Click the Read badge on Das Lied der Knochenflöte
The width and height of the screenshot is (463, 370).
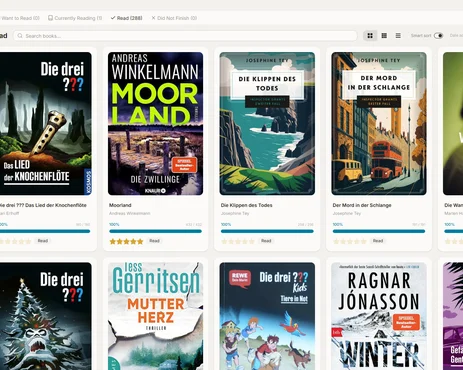pos(43,241)
